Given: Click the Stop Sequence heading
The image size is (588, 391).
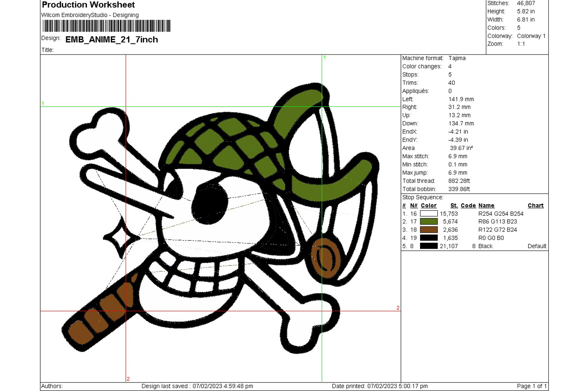Looking at the screenshot, I should point(423,197).
